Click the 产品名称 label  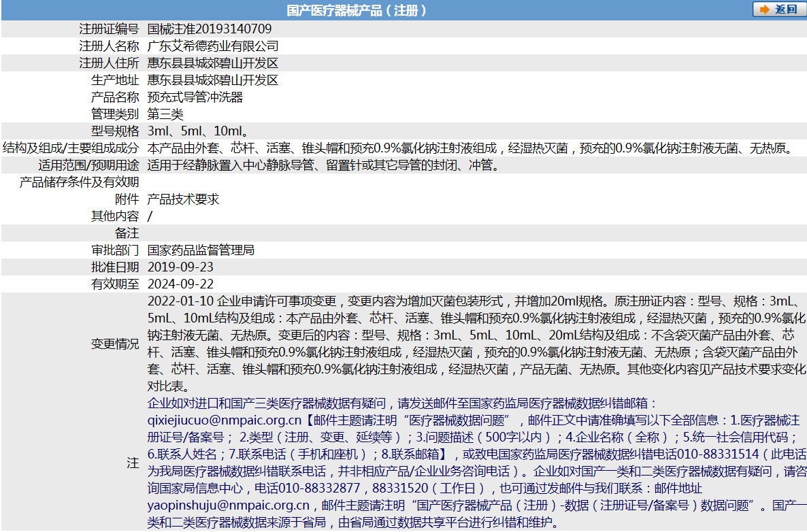[x=115, y=97]
